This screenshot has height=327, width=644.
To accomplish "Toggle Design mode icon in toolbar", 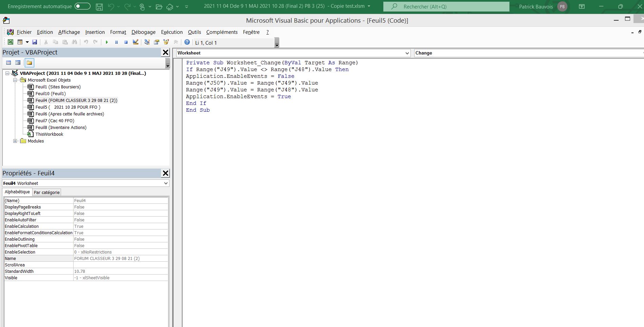I will (136, 42).
